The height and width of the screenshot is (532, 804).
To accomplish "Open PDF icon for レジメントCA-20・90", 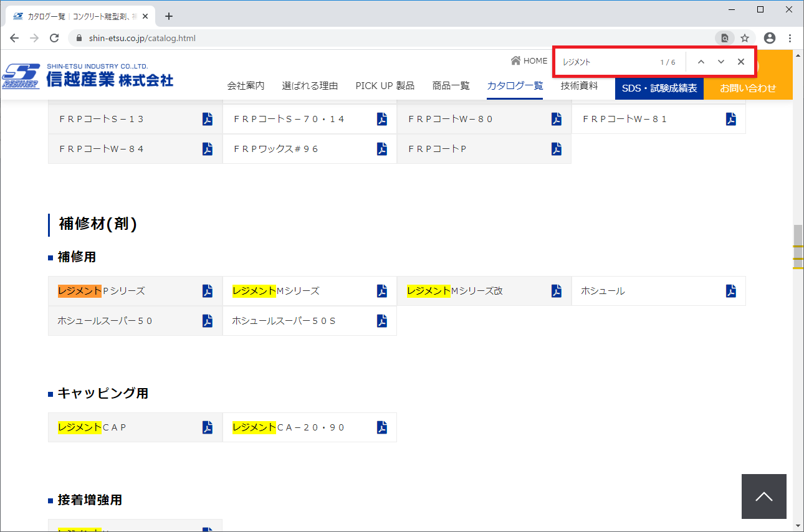I will pyautogui.click(x=382, y=427).
